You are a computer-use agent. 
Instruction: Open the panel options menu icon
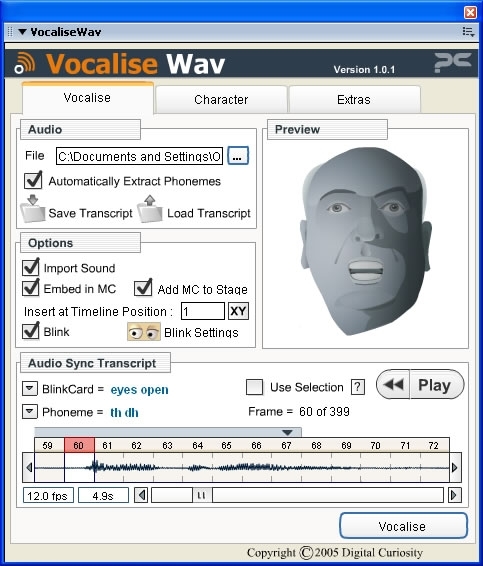(468, 32)
